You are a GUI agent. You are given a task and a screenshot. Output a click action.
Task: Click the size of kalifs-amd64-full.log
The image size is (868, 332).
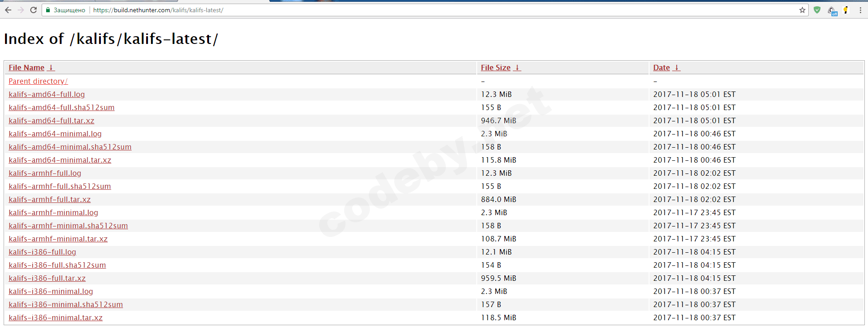pyautogui.click(x=496, y=94)
